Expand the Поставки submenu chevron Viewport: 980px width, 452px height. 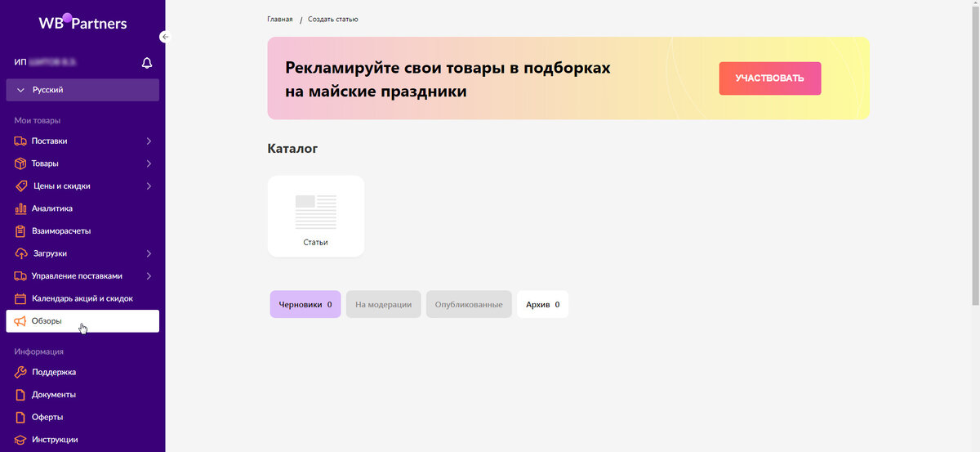(149, 141)
